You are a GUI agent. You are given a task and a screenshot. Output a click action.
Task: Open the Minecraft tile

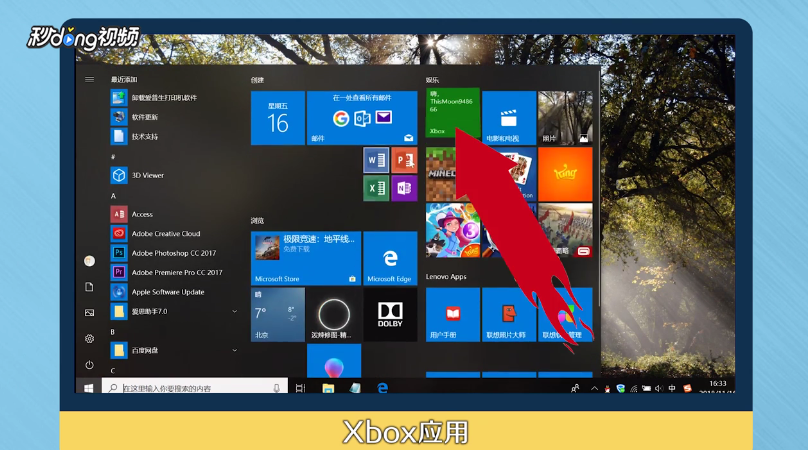[x=441, y=174]
